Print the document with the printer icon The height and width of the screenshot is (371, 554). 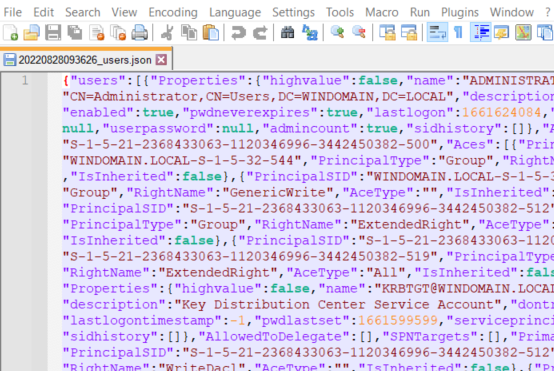click(x=140, y=33)
